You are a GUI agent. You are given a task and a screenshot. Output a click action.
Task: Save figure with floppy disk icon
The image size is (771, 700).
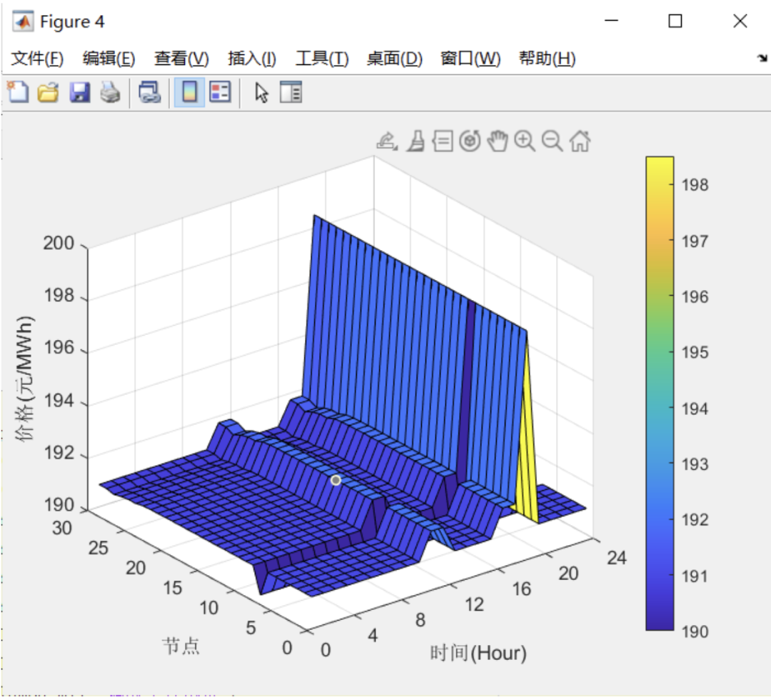point(80,92)
